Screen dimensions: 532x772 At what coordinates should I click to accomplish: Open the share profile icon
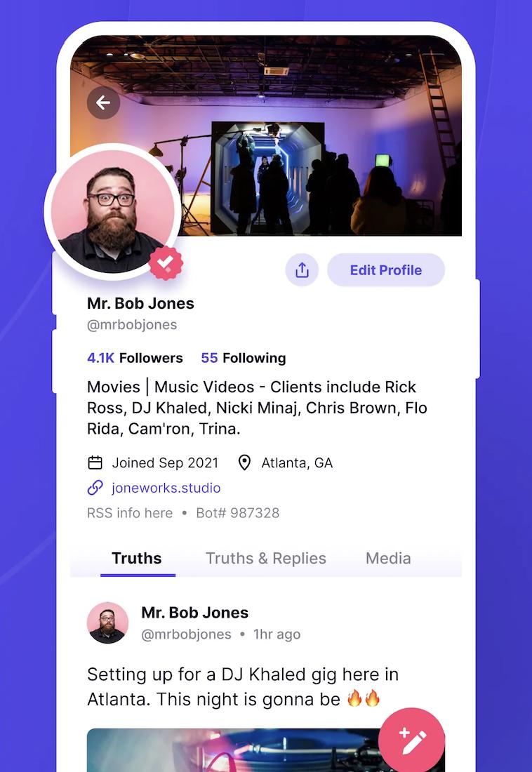click(x=302, y=269)
